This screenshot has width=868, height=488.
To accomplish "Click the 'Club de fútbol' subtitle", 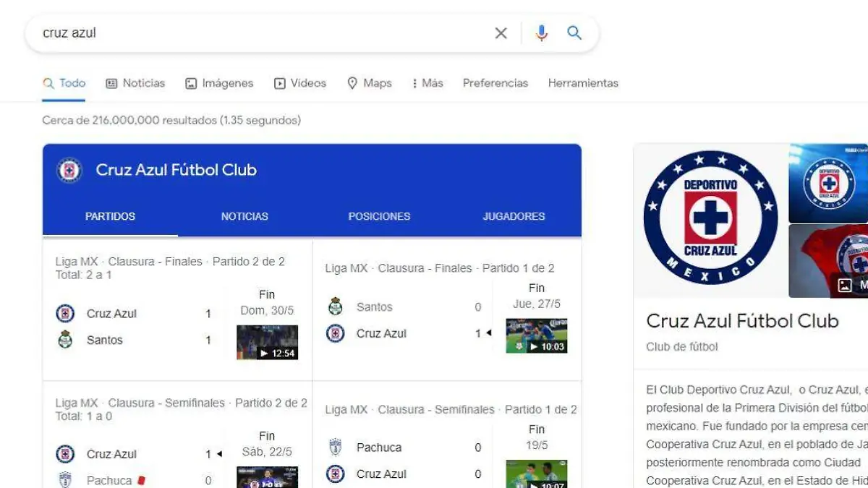I will coord(682,347).
